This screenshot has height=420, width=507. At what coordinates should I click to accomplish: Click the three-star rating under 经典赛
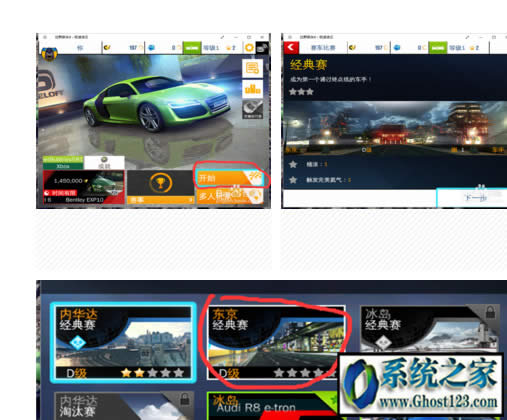click(301, 92)
